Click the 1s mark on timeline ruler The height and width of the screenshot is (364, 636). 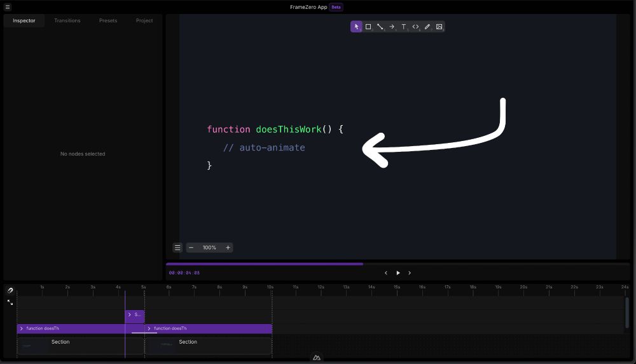coord(42,287)
